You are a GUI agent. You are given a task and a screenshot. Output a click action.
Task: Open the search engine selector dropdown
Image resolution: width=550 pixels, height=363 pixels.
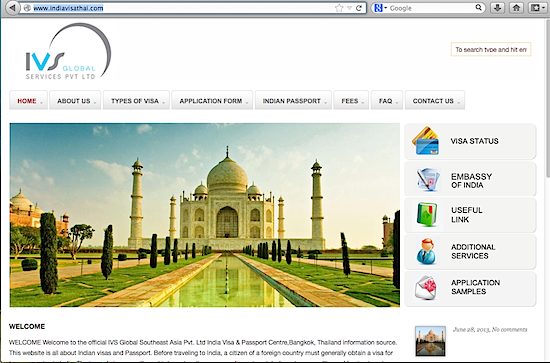point(380,8)
